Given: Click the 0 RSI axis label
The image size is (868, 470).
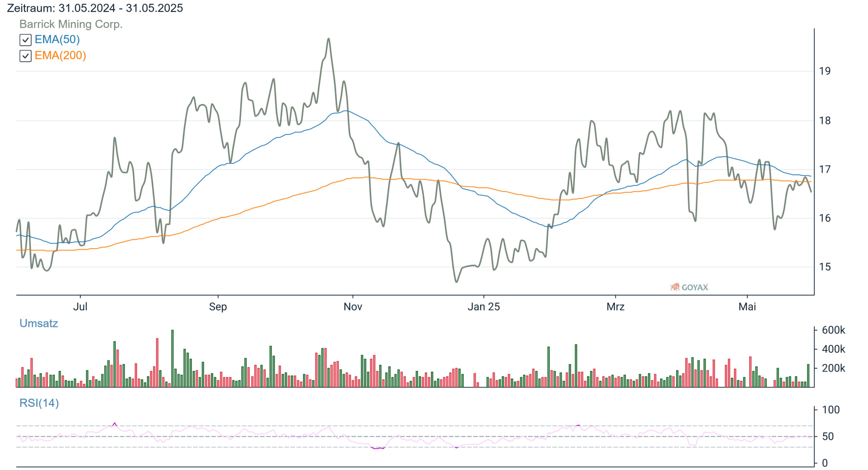Looking at the screenshot, I should tap(825, 463).
